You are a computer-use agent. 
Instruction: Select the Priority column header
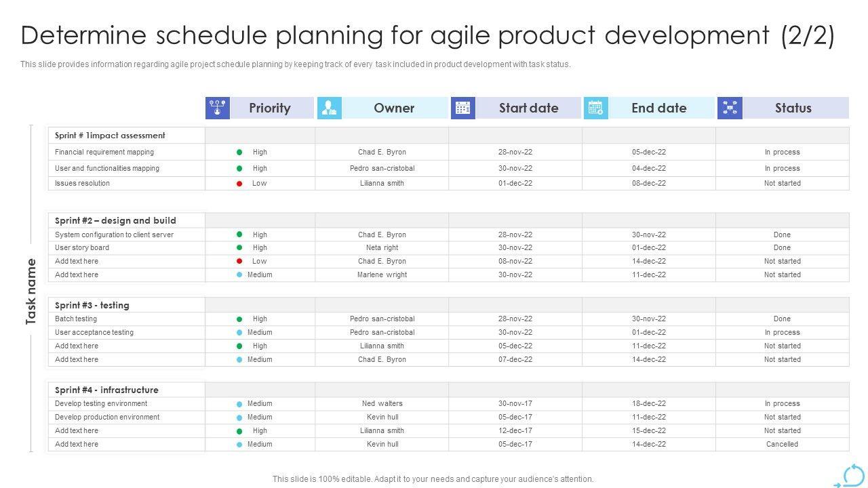point(270,108)
